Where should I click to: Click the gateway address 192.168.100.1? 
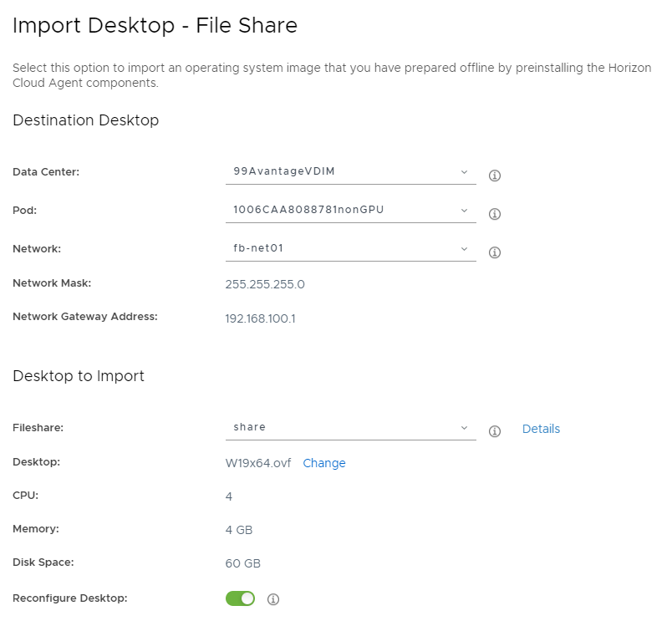261,318
